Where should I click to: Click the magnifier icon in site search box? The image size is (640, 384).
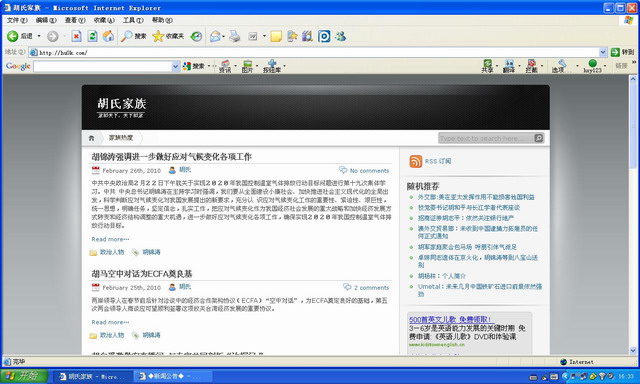538,138
